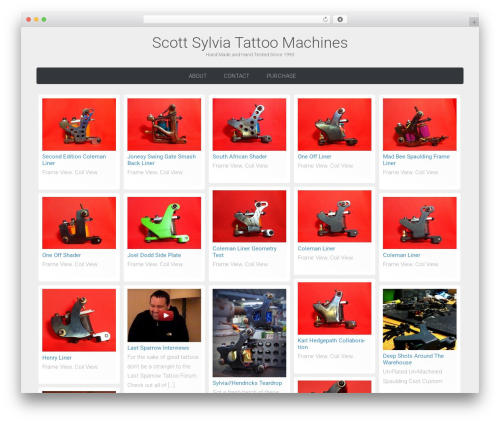The height and width of the screenshot is (423, 500).
Task: Open Sylvia/Hendricks Teardrop link
Action: click(x=247, y=383)
